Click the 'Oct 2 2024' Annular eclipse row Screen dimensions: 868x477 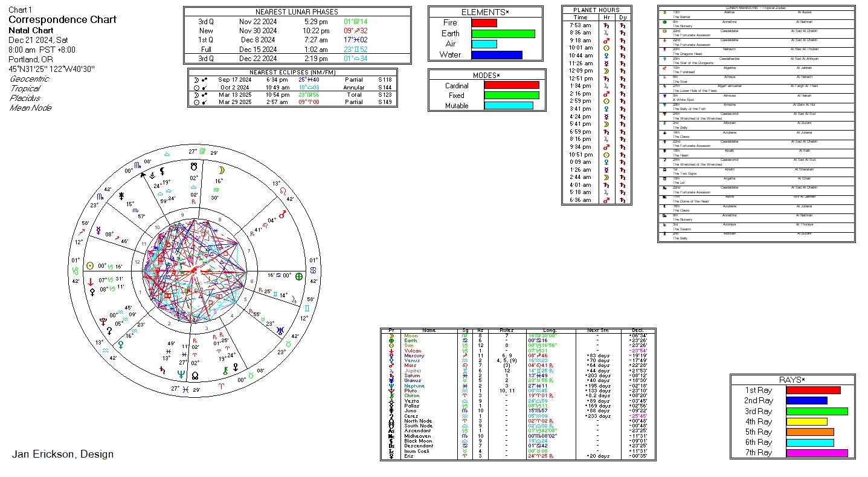pos(291,87)
